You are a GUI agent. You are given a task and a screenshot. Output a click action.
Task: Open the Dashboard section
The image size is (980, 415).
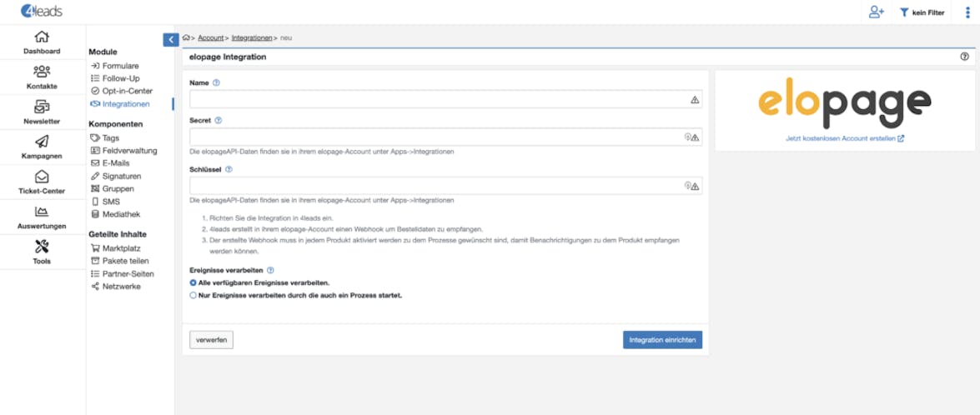(42, 42)
